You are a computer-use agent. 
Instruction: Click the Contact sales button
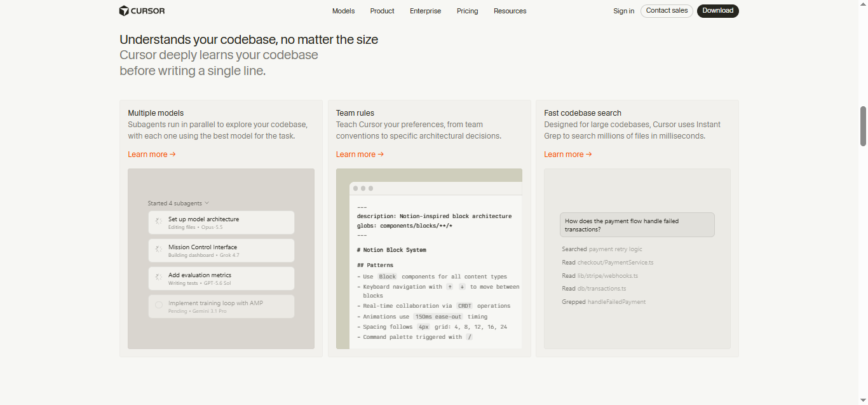click(x=667, y=11)
